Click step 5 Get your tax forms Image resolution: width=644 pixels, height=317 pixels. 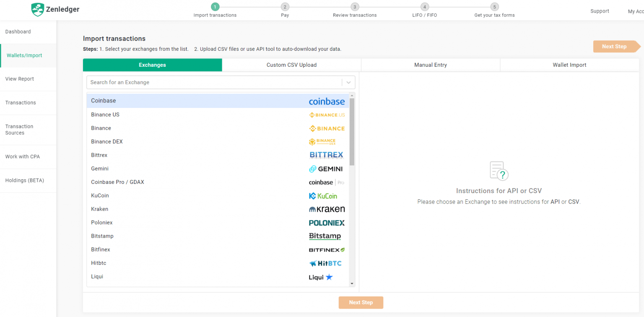point(494,10)
